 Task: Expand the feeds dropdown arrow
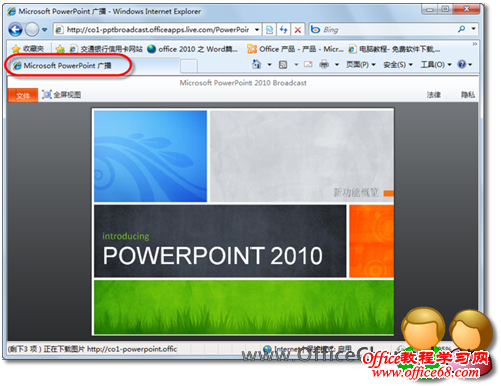click(296, 65)
